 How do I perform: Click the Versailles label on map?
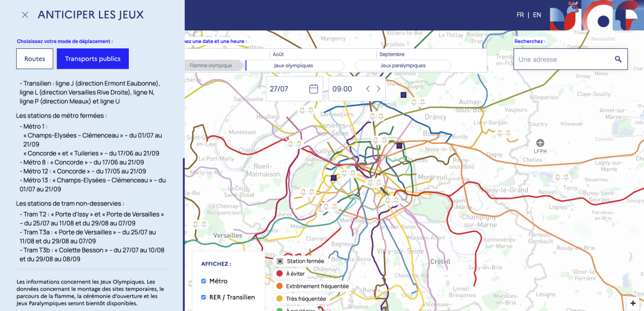[x=228, y=235]
